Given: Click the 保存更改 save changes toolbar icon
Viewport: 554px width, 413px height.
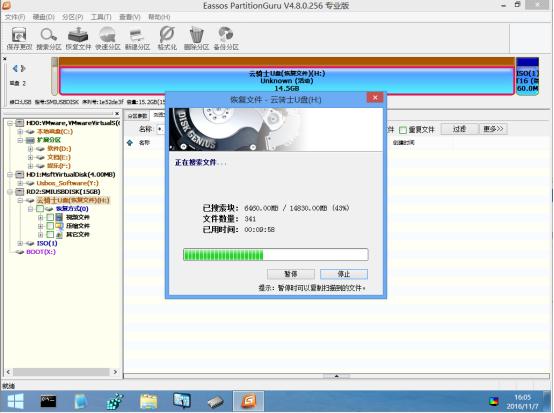Looking at the screenshot, I should pos(19,35).
